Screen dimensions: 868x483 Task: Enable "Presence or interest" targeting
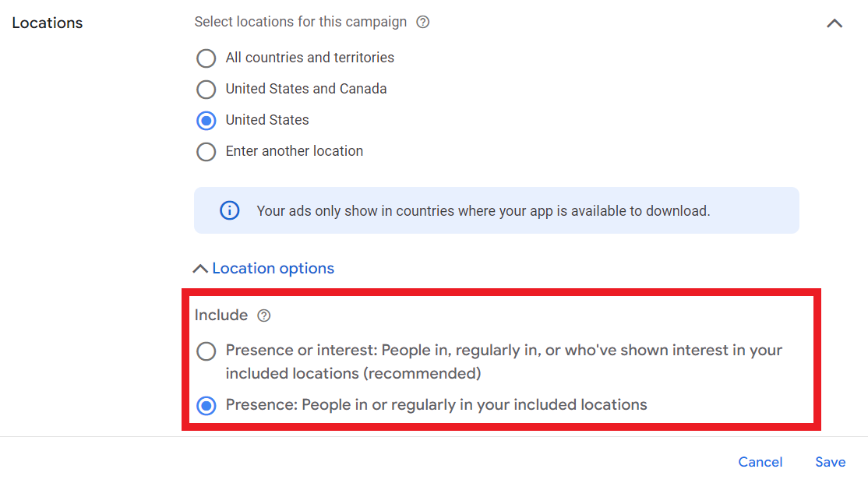click(x=206, y=351)
